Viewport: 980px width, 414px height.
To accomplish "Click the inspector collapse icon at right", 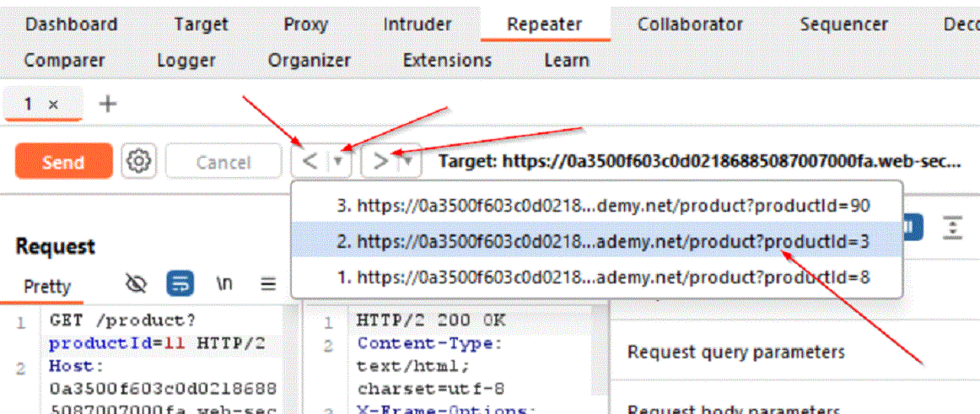I will [x=952, y=226].
